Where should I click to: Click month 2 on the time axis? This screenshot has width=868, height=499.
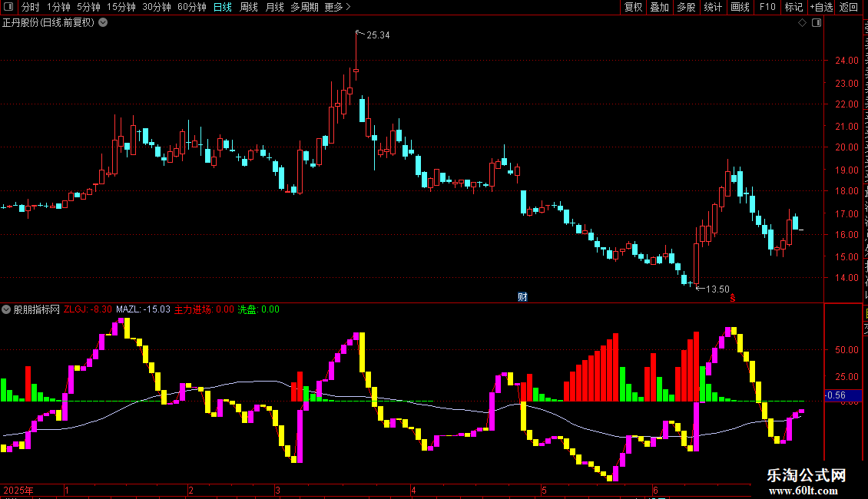[x=190, y=491]
